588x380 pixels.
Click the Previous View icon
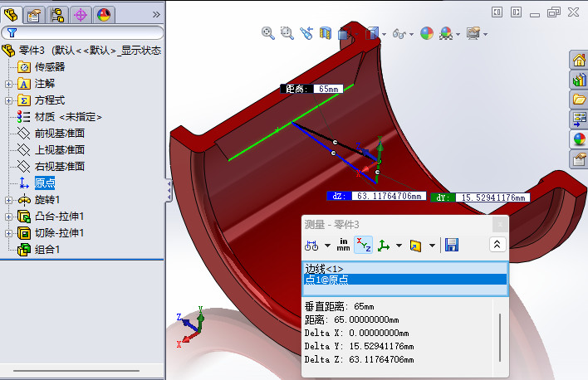tap(306, 33)
